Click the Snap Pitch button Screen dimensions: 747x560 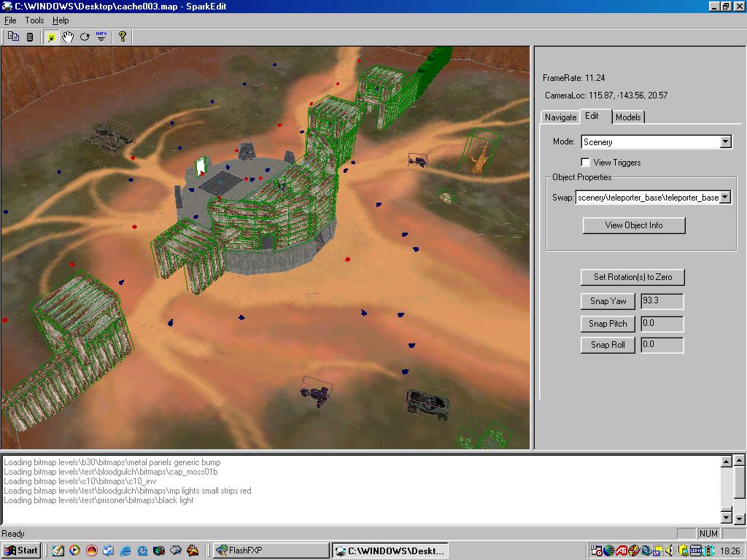(608, 323)
